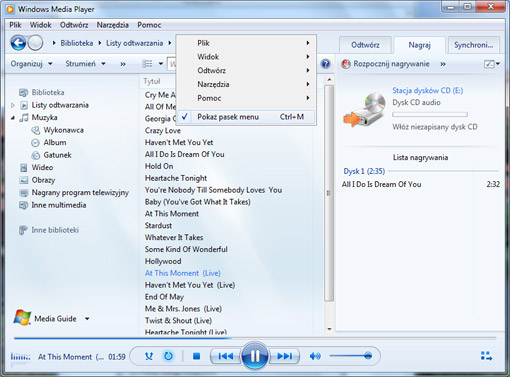Pause the current song
The image size is (510, 377).
pos(255,356)
